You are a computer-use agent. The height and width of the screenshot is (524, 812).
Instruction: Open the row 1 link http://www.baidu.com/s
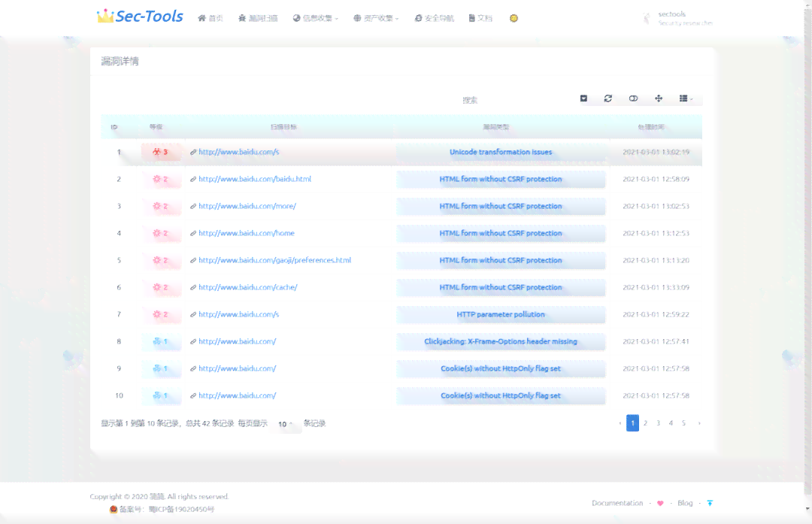[239, 152]
